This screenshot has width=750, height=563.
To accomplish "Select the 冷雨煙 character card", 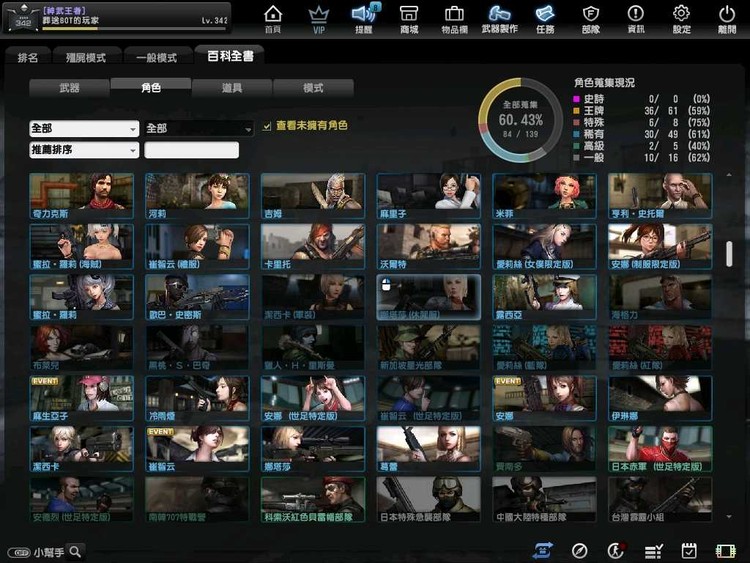I will 197,398.
